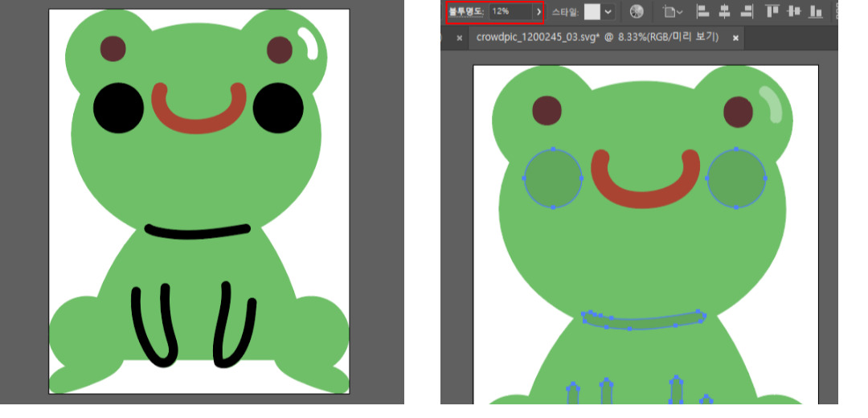
Task: Click horizontal align right icon
Action: 747,12
